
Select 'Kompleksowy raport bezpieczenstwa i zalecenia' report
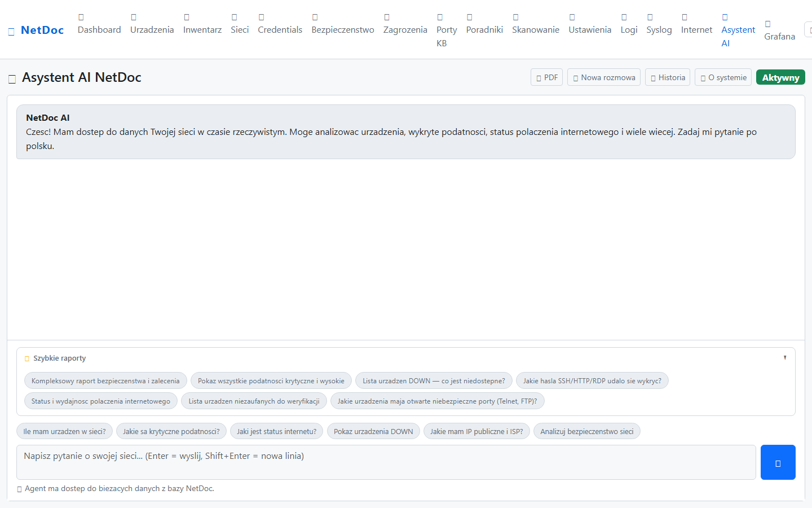(105, 381)
